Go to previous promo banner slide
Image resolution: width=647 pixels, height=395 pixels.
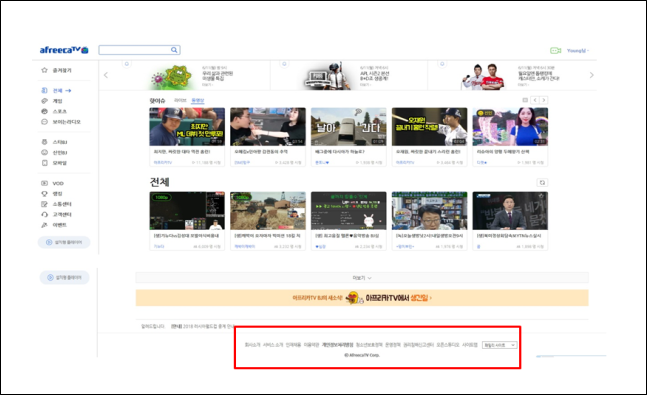click(106, 75)
